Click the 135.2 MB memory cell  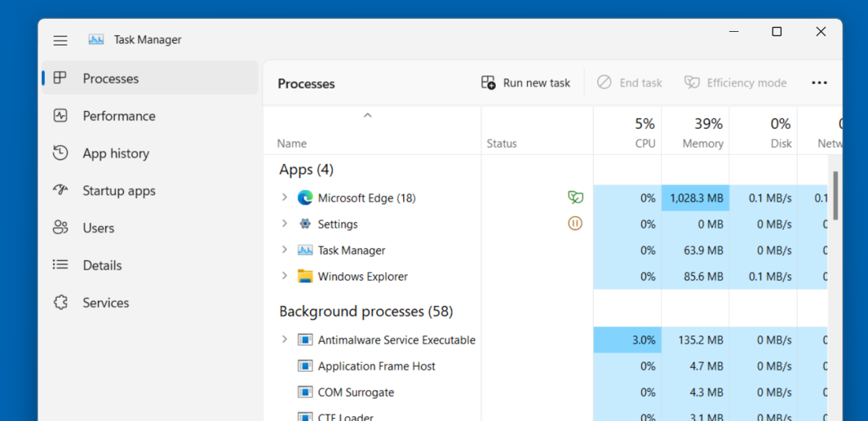click(x=695, y=340)
